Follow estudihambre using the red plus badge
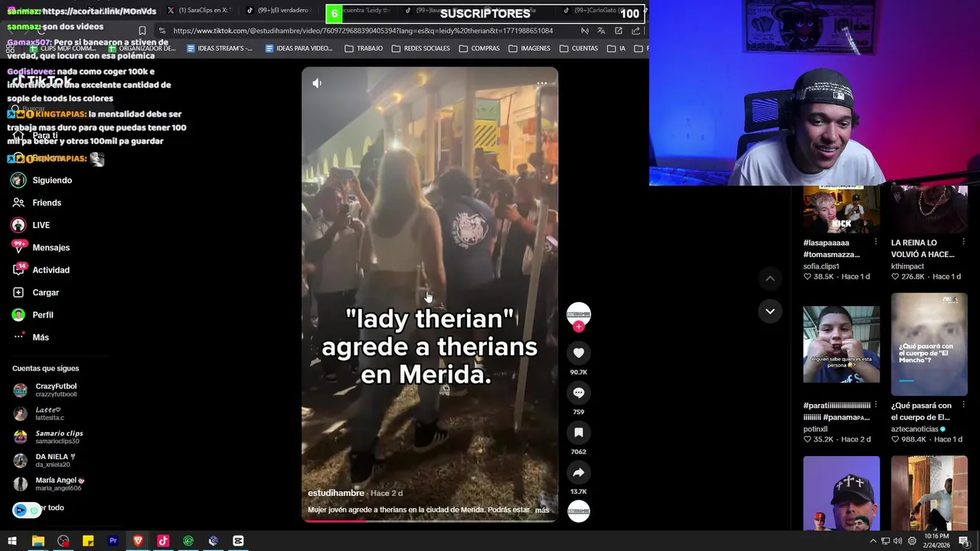Image resolution: width=980 pixels, height=551 pixels. 579,327
